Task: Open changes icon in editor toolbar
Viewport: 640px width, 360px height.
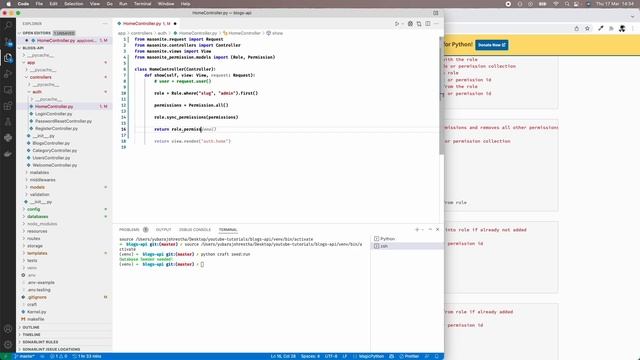Action: coord(419,24)
